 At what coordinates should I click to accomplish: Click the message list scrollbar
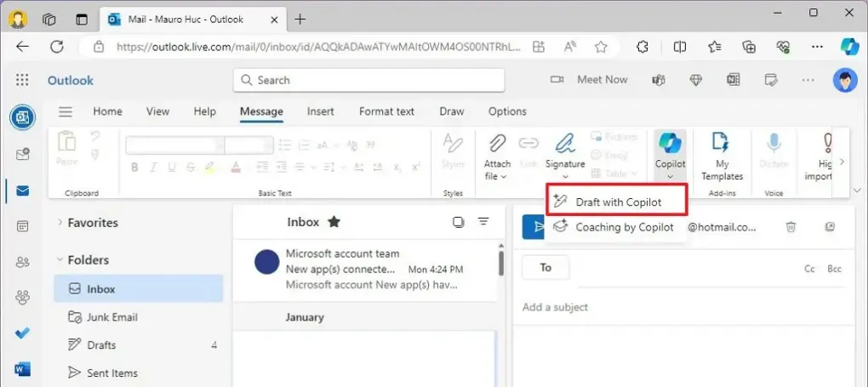pyautogui.click(x=501, y=264)
